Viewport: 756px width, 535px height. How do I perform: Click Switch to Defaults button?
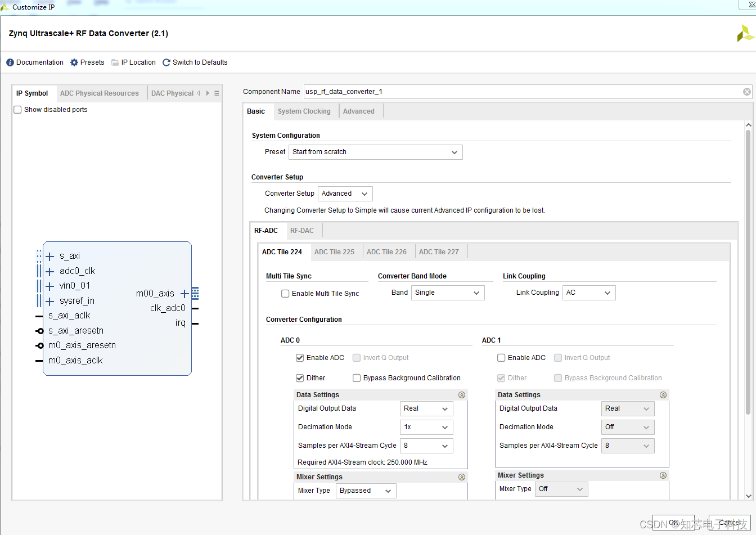pyautogui.click(x=195, y=62)
